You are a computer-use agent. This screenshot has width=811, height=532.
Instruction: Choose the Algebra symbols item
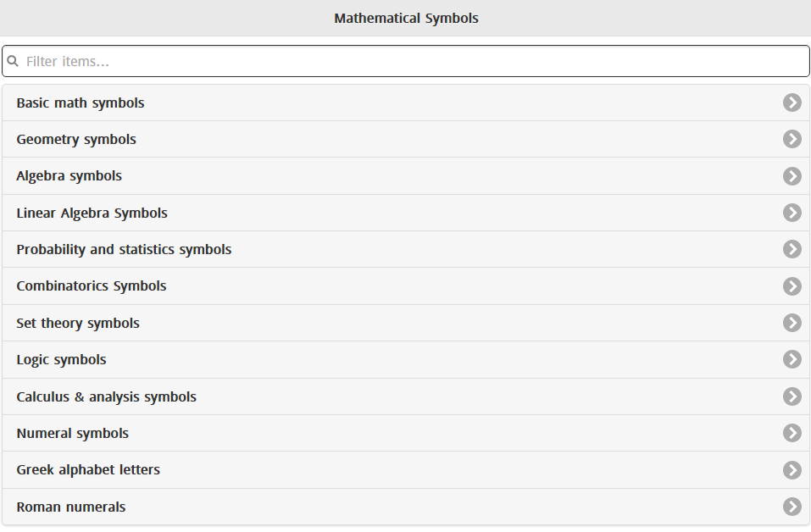coord(69,176)
